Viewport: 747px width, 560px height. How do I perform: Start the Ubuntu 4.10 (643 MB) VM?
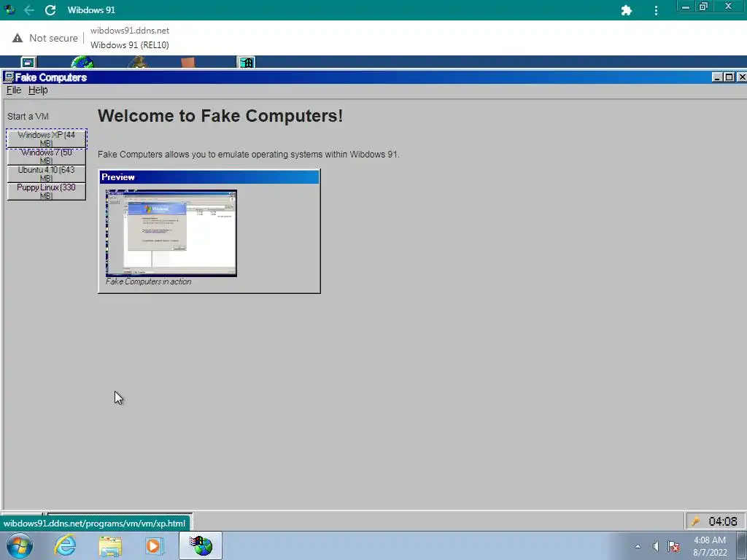[x=46, y=174]
